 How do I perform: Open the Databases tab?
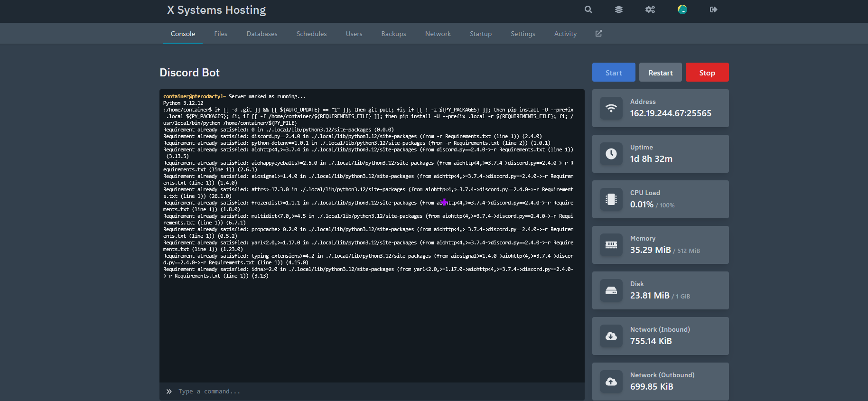click(x=262, y=34)
